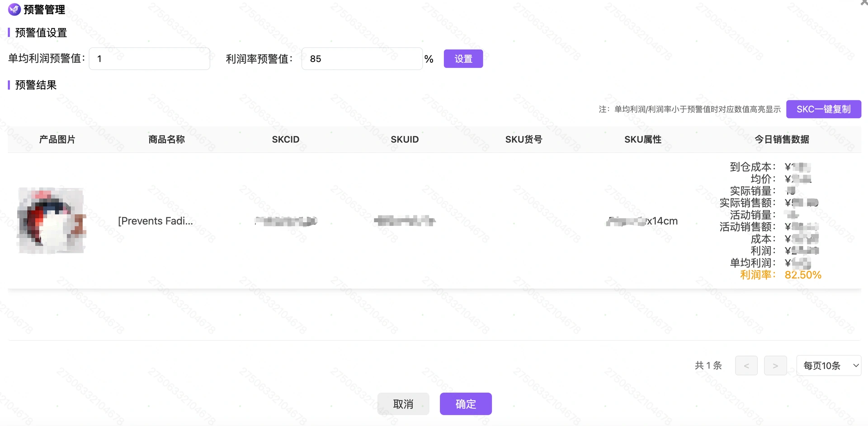The height and width of the screenshot is (426, 868).
Task: Focus the 单均利润预警值 input field
Action: (x=150, y=59)
